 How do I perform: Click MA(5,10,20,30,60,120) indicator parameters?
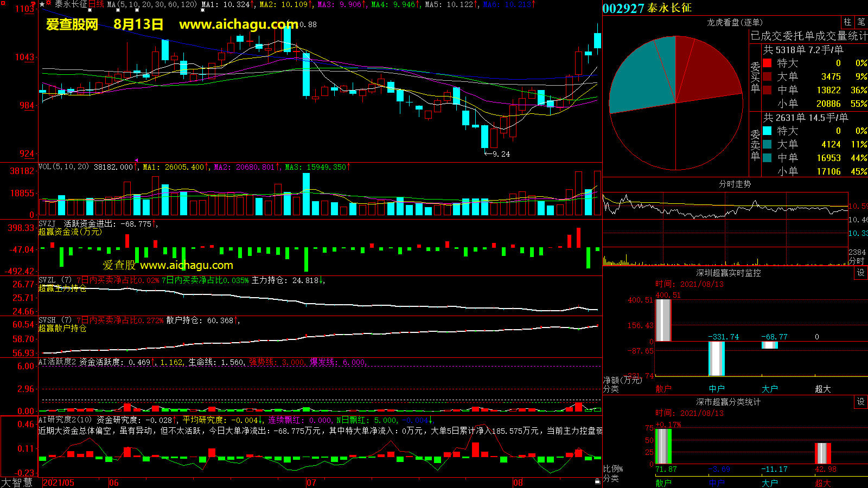(152, 4)
